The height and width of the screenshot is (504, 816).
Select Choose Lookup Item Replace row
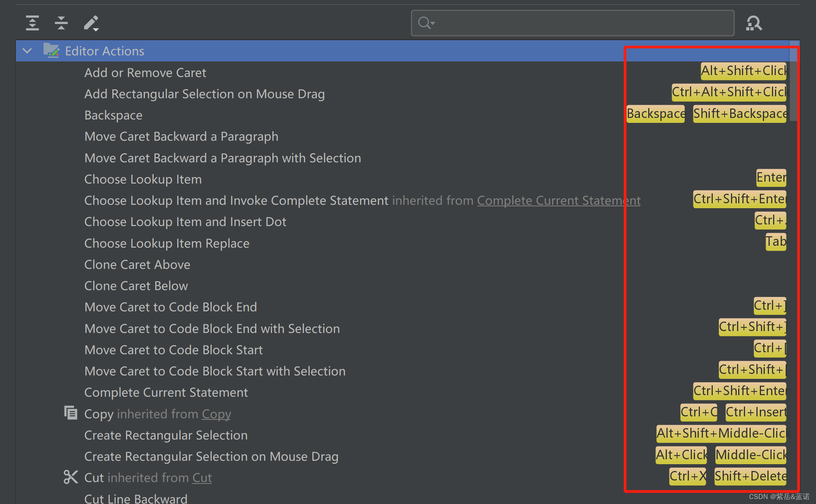click(167, 243)
